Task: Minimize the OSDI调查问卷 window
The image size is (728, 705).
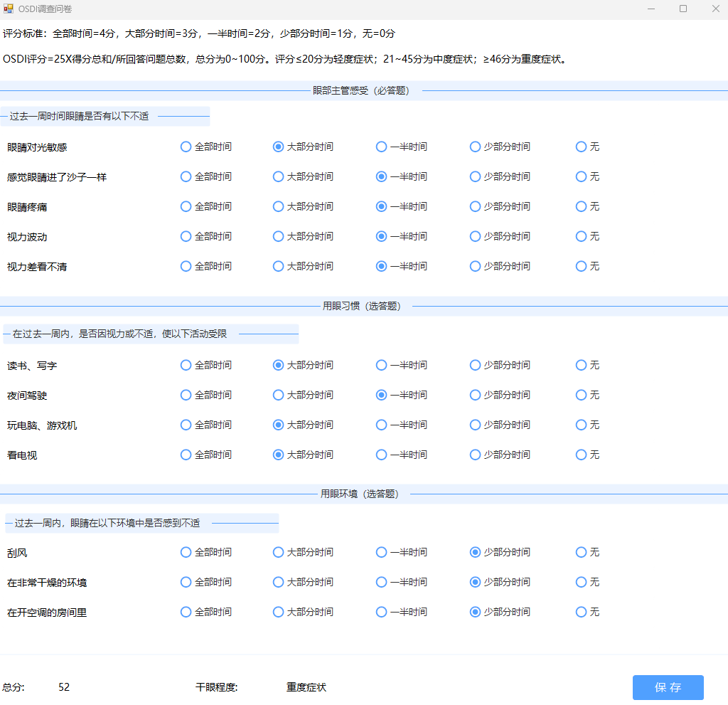Action: click(651, 9)
